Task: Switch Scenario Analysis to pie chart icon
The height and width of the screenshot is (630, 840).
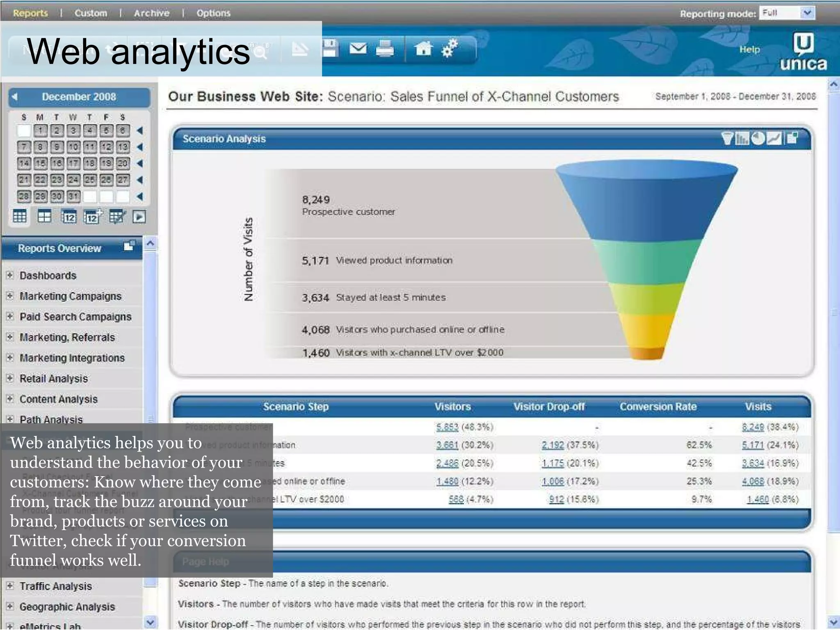Action: 758,138
